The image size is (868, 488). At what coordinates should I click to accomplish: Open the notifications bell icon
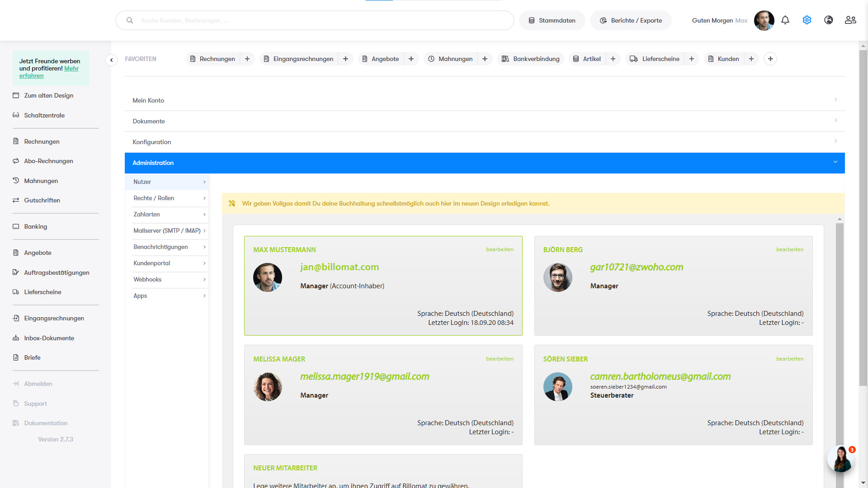(785, 20)
